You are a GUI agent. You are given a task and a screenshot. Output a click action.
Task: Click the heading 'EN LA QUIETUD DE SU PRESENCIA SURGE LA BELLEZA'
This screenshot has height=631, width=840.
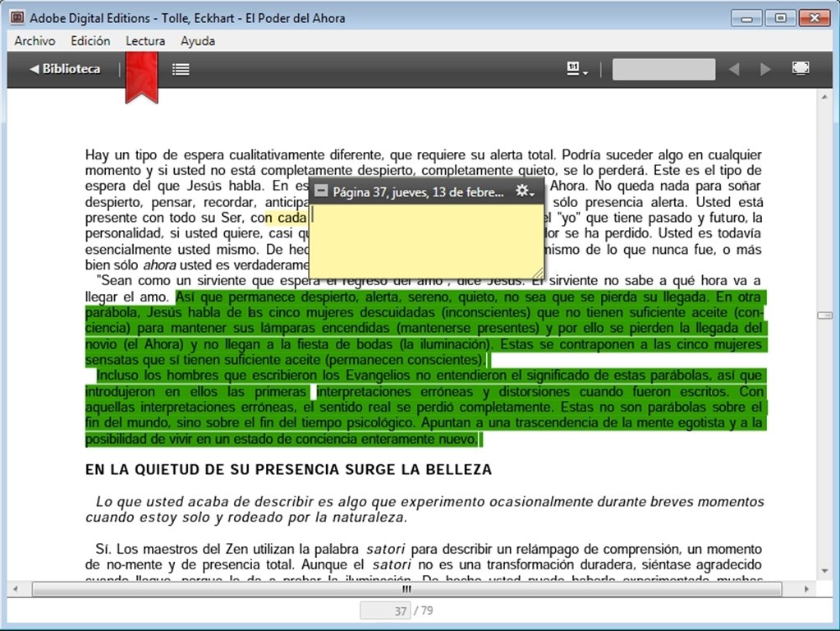[x=288, y=470]
